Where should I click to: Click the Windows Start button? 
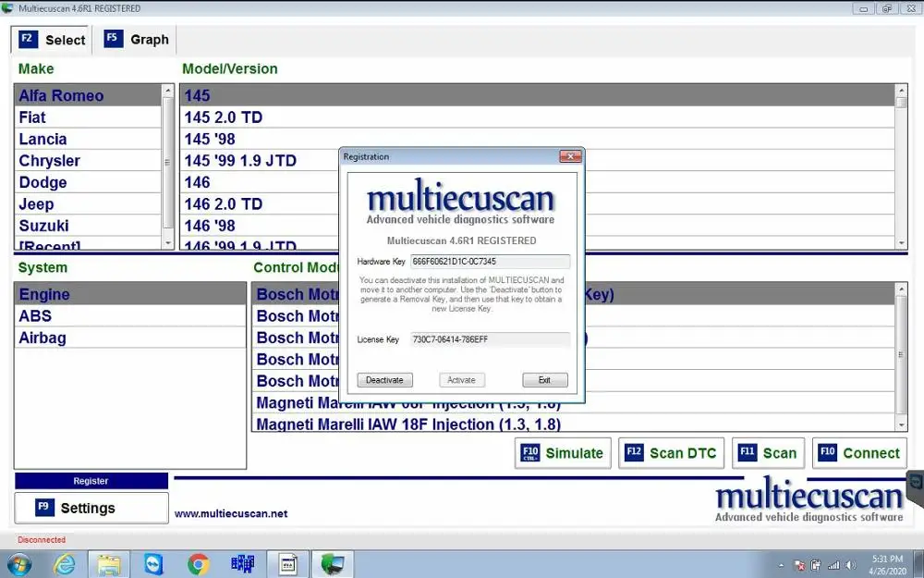coord(18,563)
